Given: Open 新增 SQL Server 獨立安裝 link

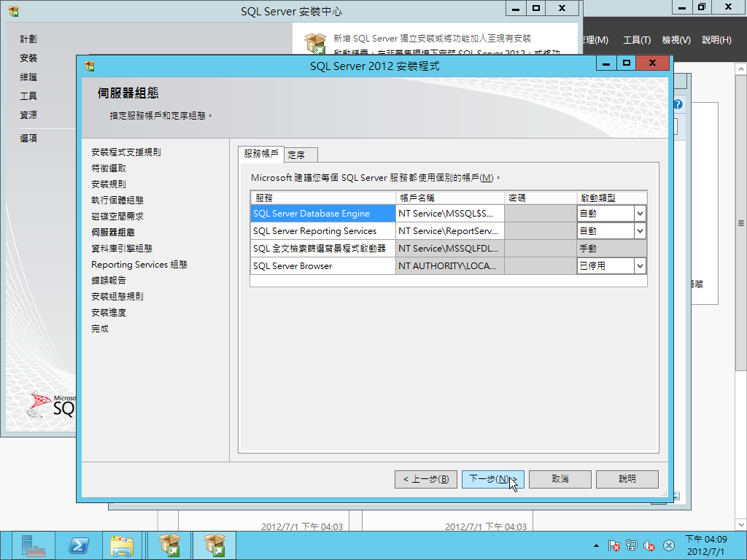Looking at the screenshot, I should pos(432,39).
